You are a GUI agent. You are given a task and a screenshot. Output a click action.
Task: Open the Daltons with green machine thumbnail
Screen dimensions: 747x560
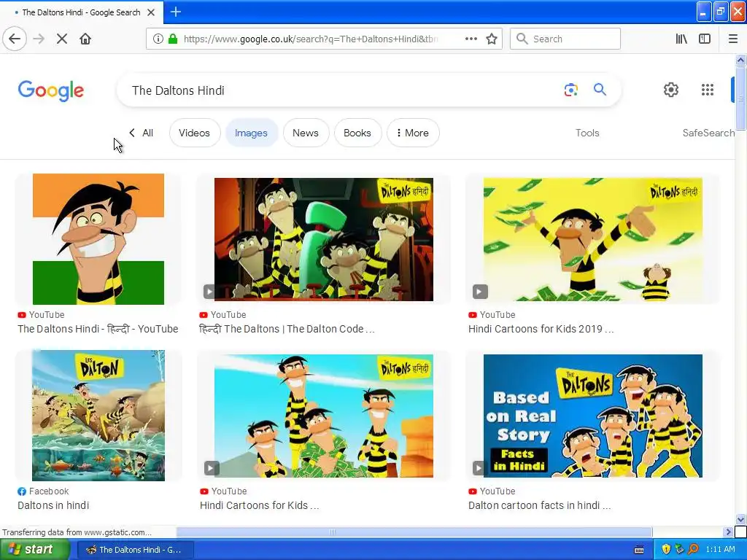(x=323, y=239)
